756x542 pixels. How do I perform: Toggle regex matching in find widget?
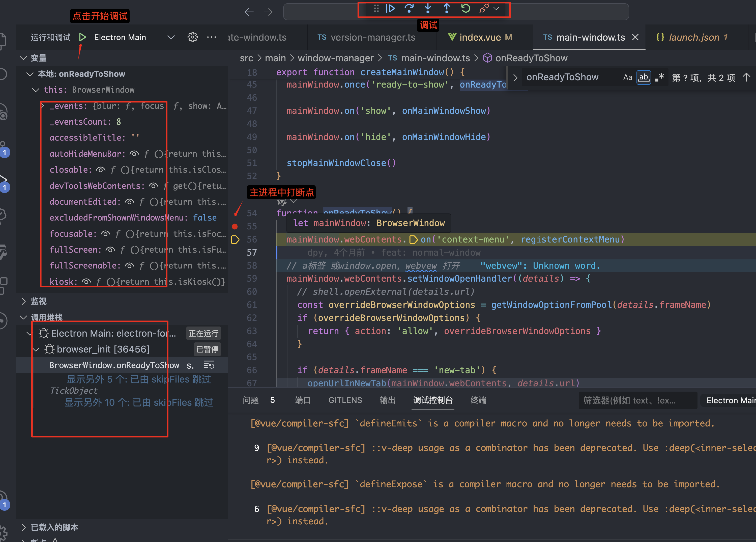[659, 77]
